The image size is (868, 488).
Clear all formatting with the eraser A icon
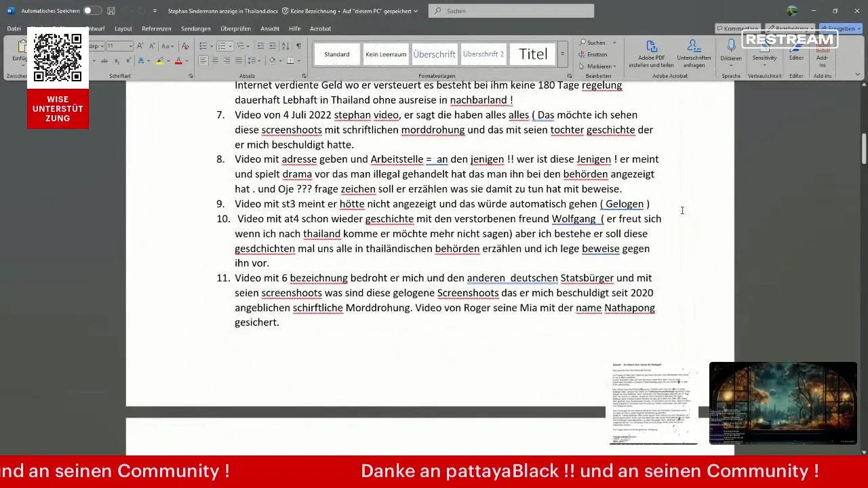(186, 45)
